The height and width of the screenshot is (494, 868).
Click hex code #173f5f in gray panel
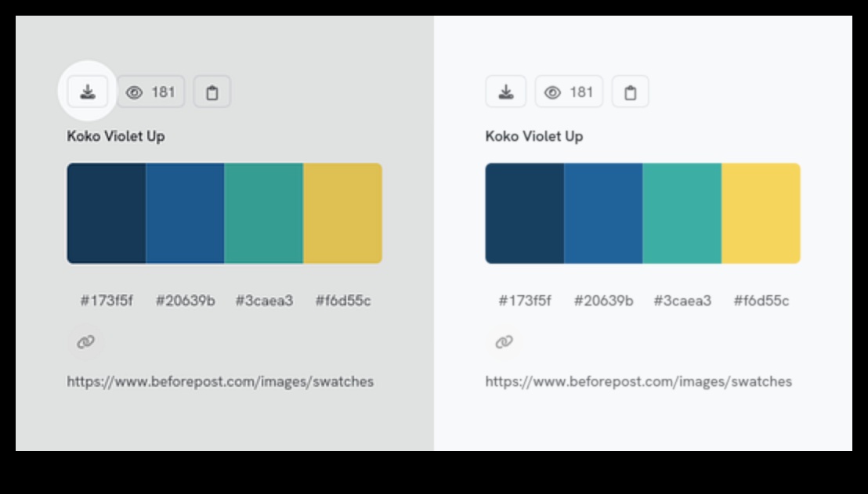click(107, 301)
